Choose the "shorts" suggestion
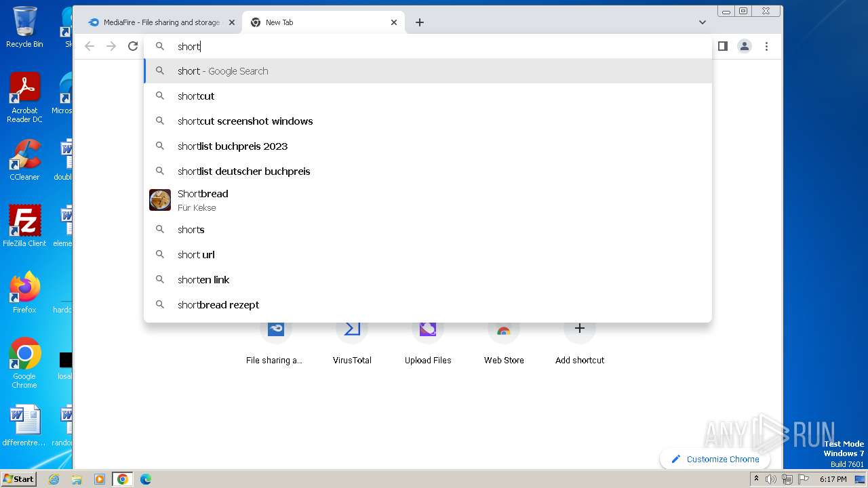The image size is (868, 488). click(428, 230)
